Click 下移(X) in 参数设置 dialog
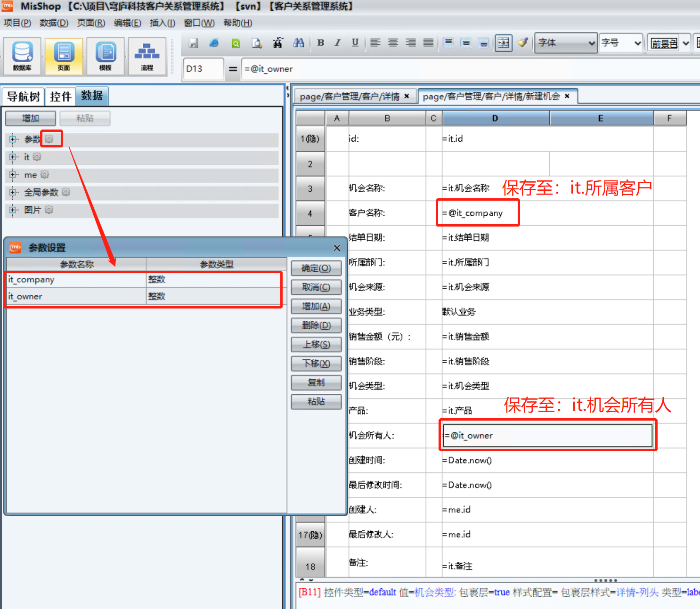700x609 pixels. 316,363
